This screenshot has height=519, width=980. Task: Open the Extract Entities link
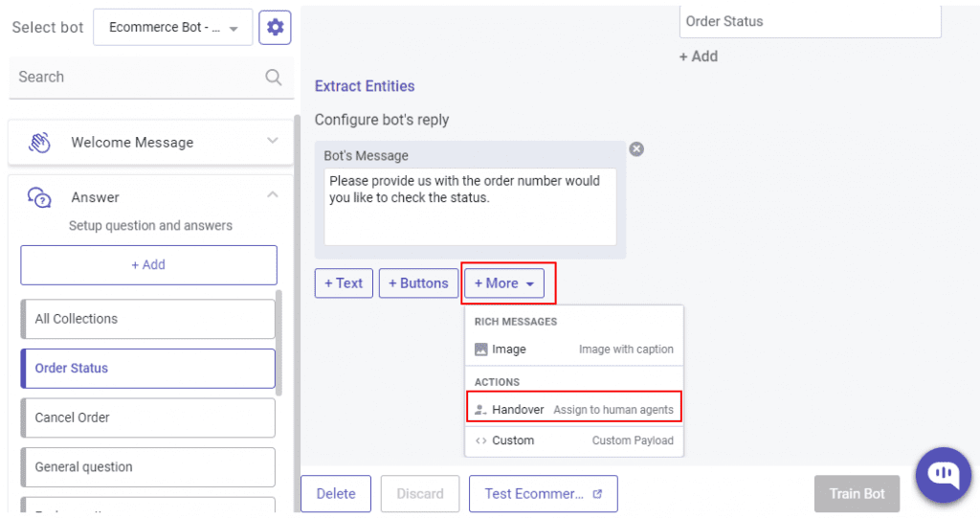click(365, 86)
